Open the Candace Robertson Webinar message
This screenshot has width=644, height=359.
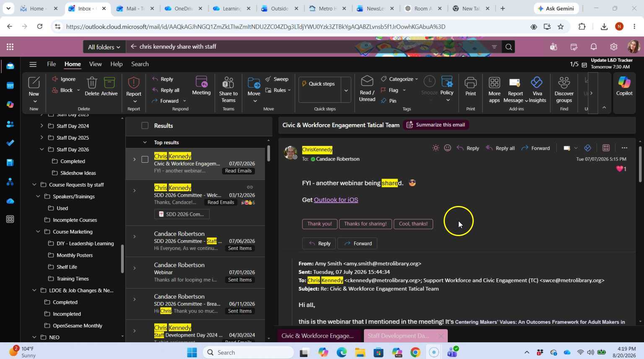click(x=195, y=272)
